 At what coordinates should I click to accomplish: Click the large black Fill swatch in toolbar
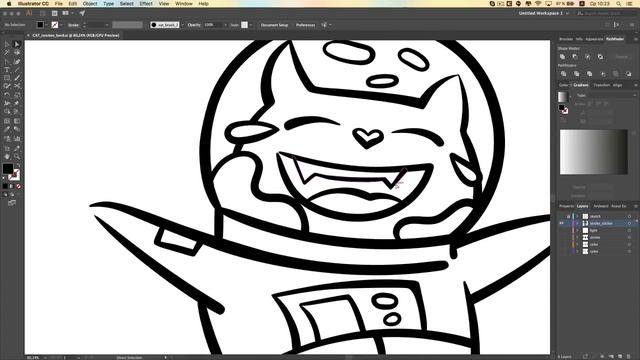[x=8, y=168]
